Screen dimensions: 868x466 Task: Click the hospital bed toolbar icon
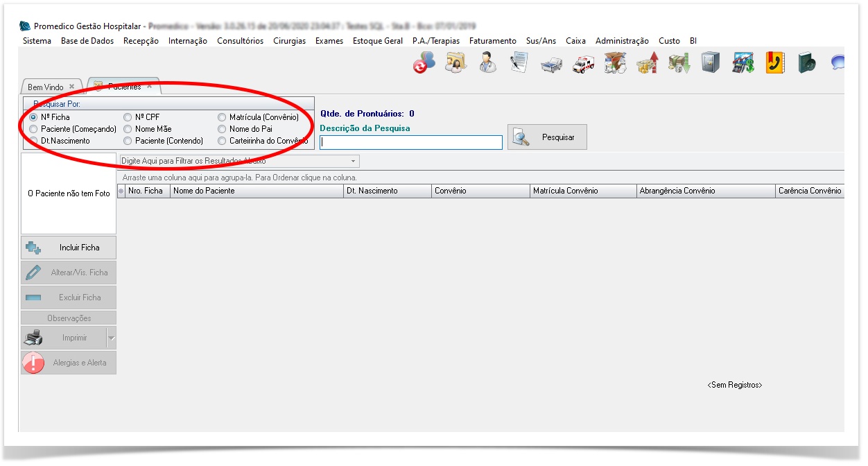[551, 64]
